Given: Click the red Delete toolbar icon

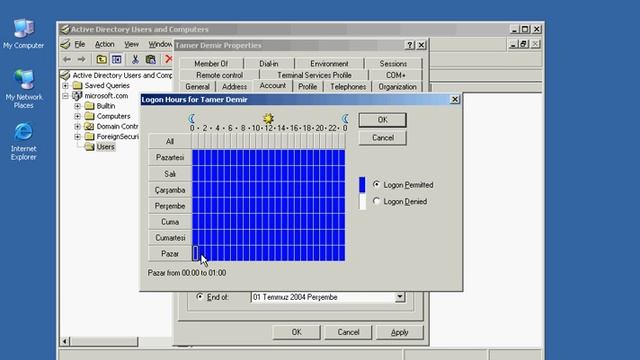Looking at the screenshot, I should click(168, 60).
